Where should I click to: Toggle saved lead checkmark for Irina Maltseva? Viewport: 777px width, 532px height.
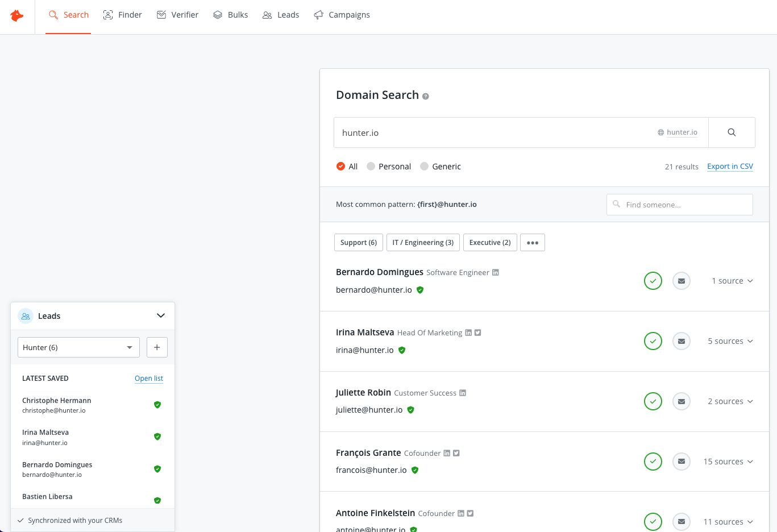coord(653,341)
